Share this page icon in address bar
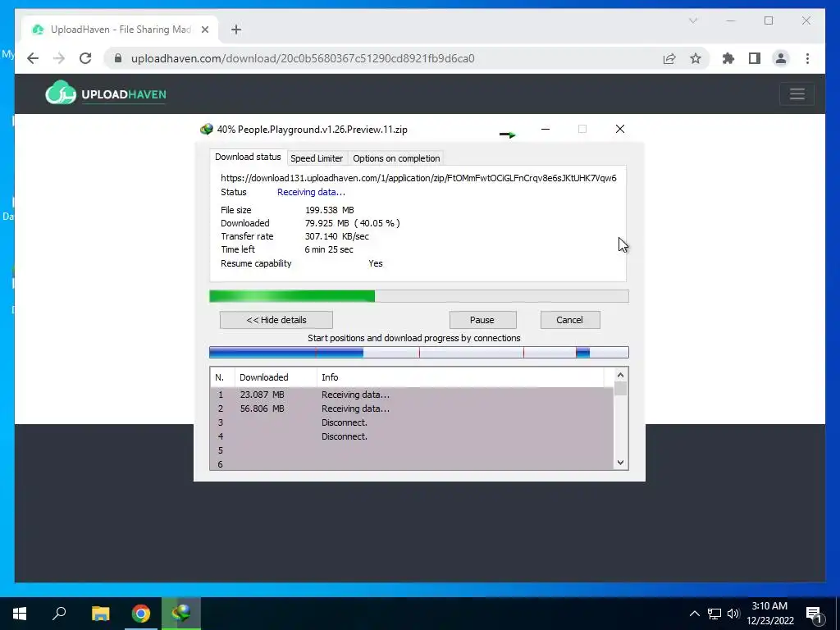This screenshot has height=630, width=840. pyautogui.click(x=669, y=58)
